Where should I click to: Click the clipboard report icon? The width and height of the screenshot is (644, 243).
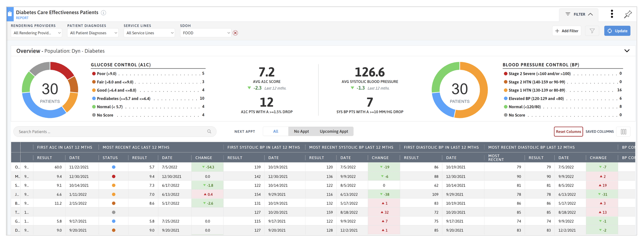click(x=10, y=14)
